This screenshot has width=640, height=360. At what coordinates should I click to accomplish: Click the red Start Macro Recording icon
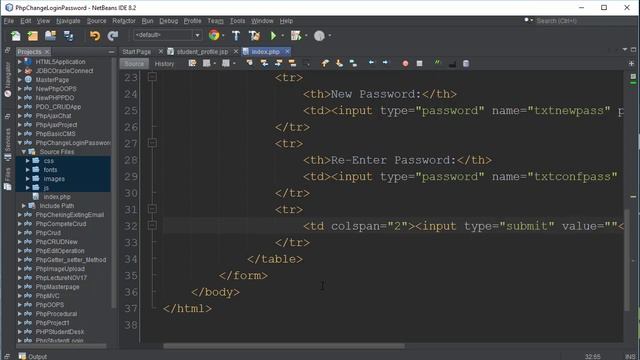pyautogui.click(x=405, y=63)
